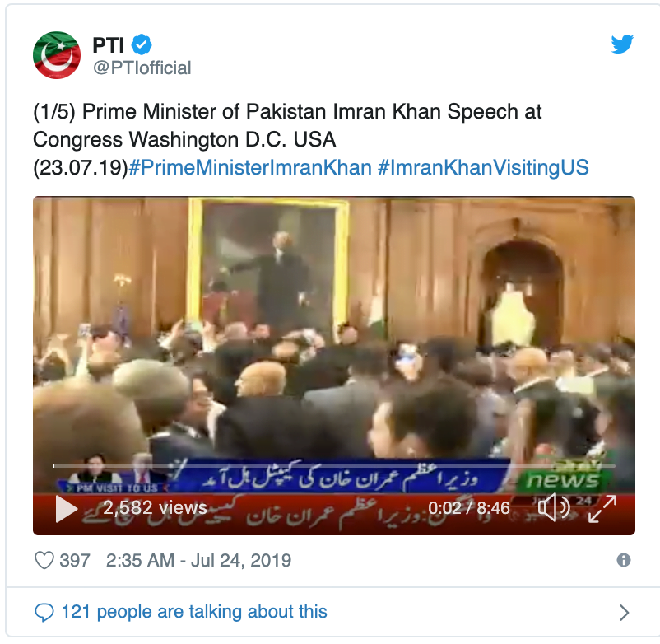Seek along the video progress bar
This screenshot has height=644, width=660.
tap(334, 466)
